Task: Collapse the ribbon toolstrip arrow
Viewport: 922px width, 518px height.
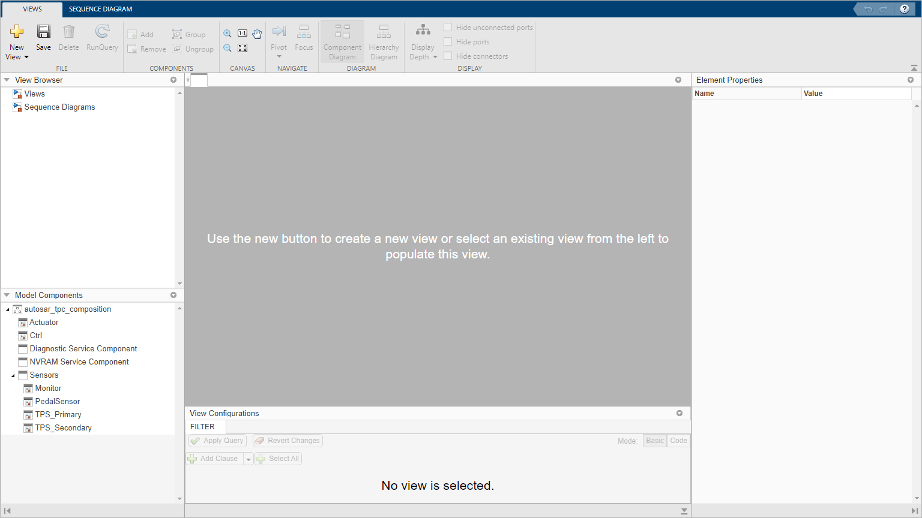Action: pyautogui.click(x=914, y=68)
